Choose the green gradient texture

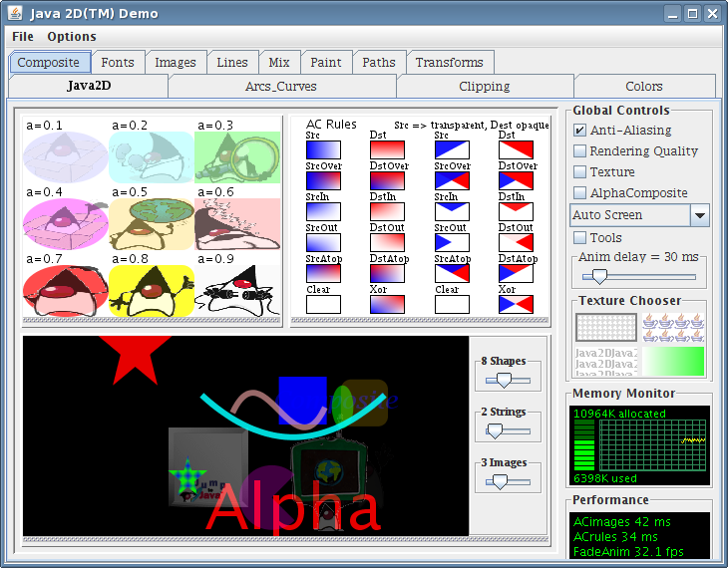(673, 361)
